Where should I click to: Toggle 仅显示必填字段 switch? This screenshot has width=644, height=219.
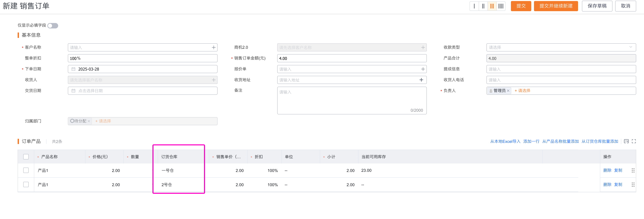[x=53, y=26]
